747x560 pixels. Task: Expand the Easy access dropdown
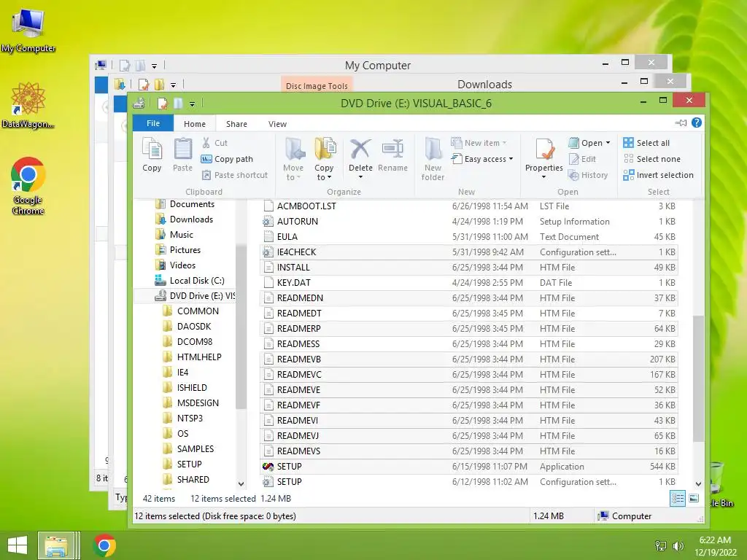(511, 159)
